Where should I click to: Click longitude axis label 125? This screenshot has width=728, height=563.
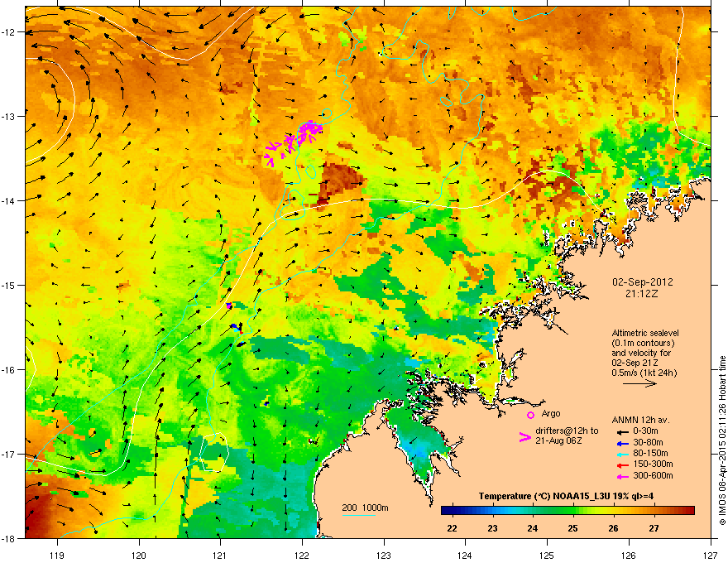tap(547, 555)
